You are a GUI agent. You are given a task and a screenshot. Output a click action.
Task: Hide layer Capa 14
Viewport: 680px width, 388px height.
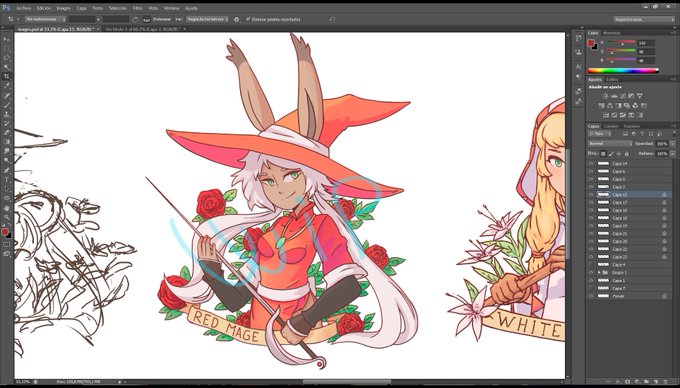coord(591,163)
